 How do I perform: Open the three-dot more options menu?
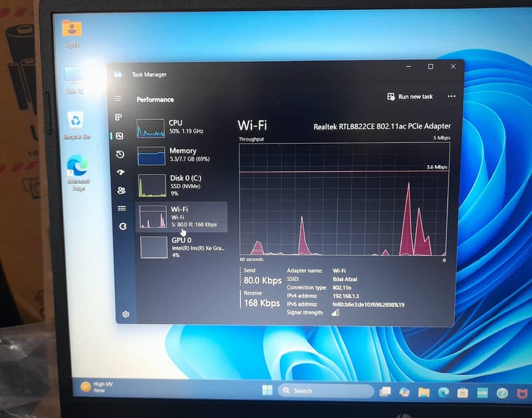click(452, 97)
